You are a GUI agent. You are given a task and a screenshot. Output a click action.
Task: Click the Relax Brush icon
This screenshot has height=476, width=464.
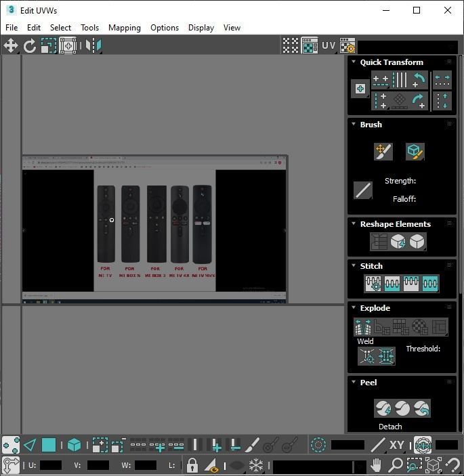(415, 152)
